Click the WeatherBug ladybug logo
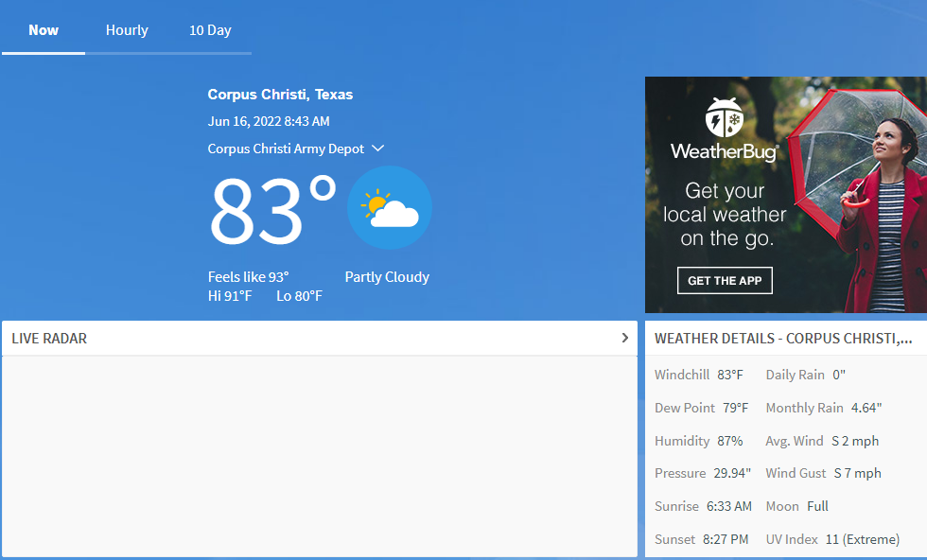Viewport: 927px width, 560px height. point(725,118)
